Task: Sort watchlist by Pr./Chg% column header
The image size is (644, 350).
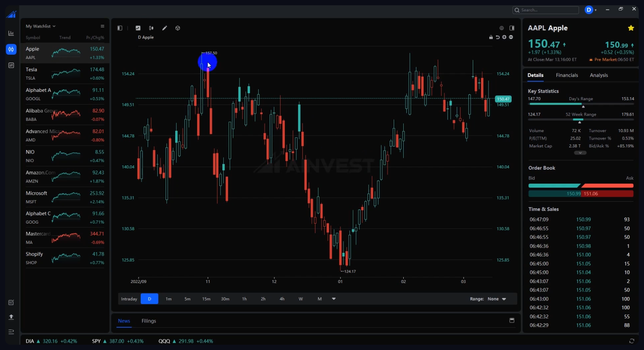Action: coord(95,38)
